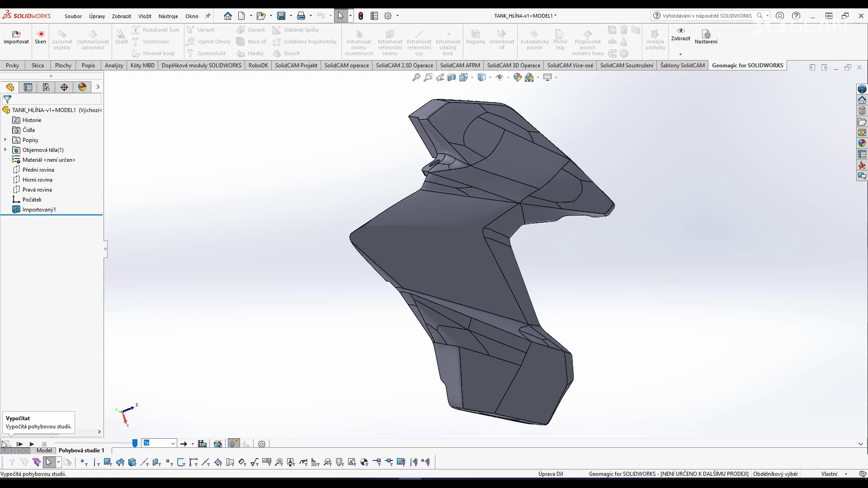Open the Nástroje menu
This screenshot has width=868, height=488.
pos(168,16)
